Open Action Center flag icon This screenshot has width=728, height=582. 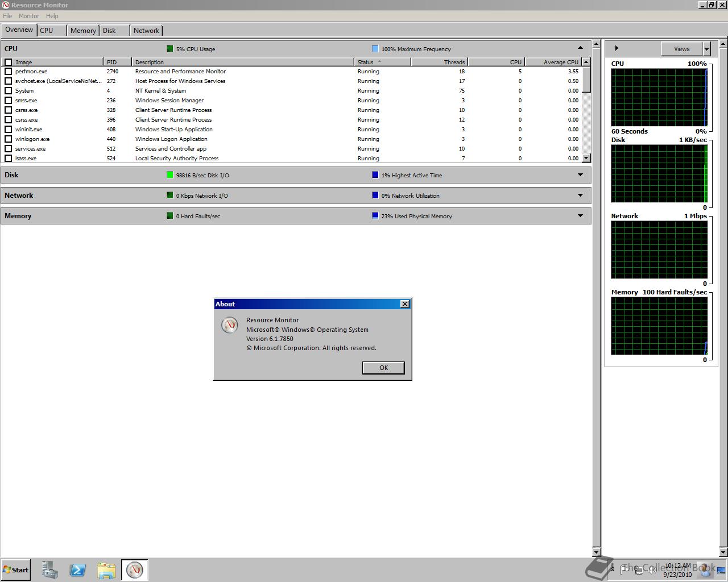click(x=625, y=569)
